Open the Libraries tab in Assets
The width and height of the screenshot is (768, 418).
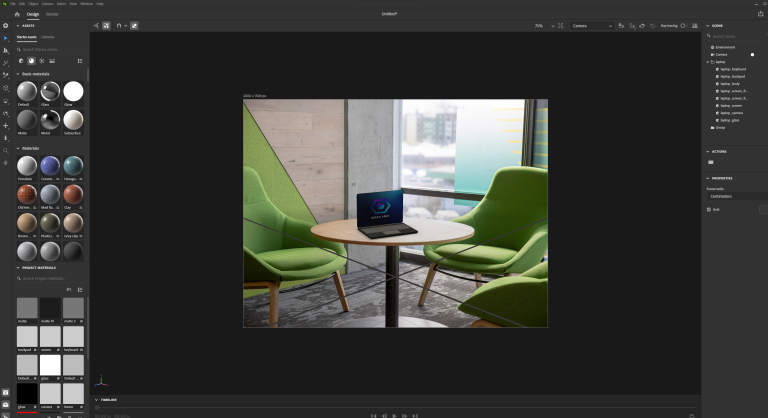pos(48,36)
